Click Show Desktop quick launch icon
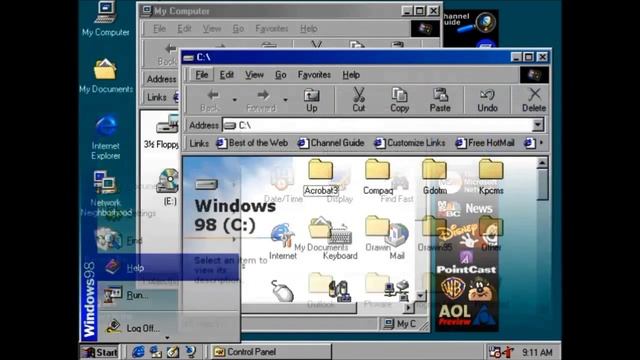640x360 pixels. [173, 351]
